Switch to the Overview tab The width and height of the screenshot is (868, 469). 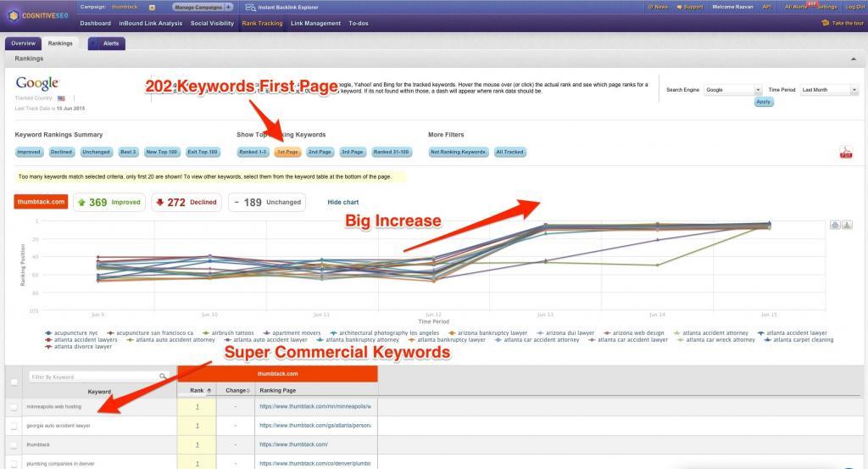(23, 43)
